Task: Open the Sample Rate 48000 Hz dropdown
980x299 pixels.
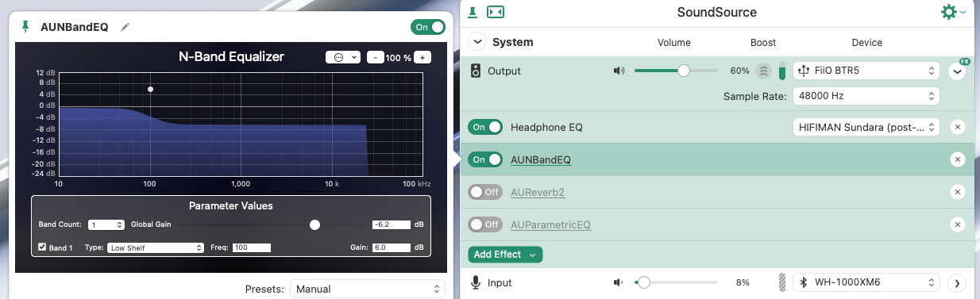Action: coord(866,96)
